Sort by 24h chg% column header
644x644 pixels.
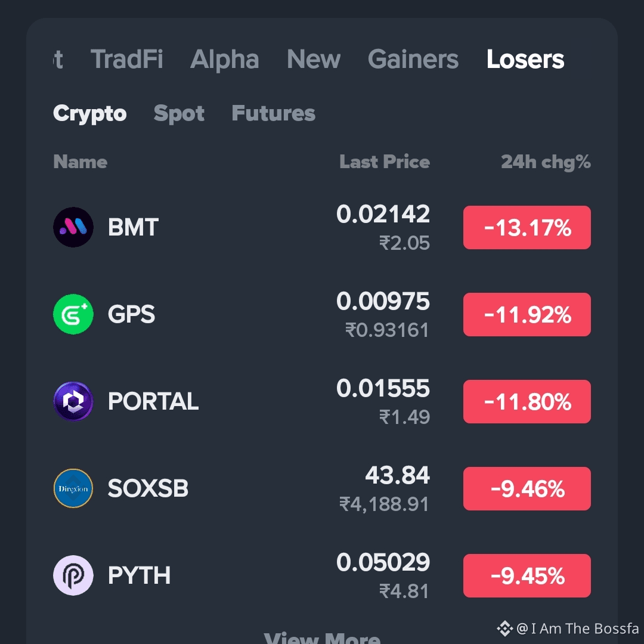(546, 162)
